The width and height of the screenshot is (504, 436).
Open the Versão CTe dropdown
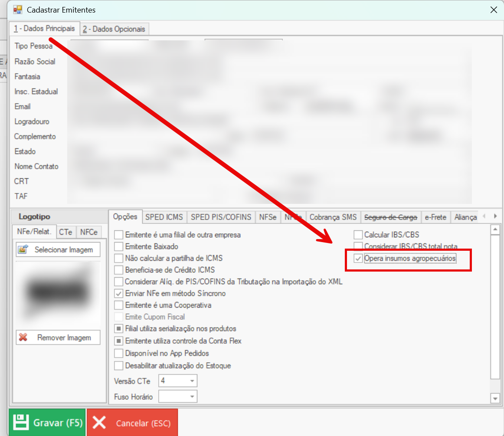(x=192, y=381)
